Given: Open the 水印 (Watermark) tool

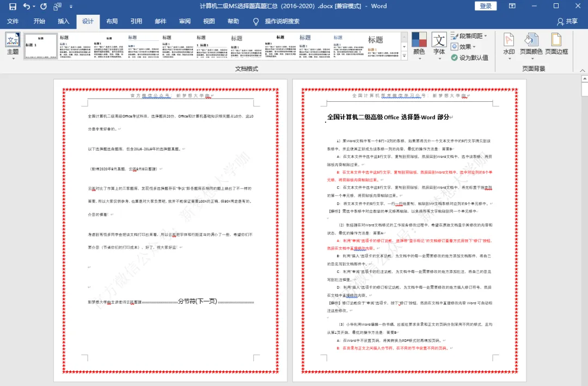Looking at the screenshot, I should [509, 42].
